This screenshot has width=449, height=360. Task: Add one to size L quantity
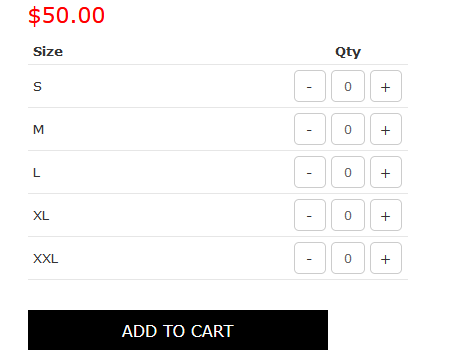click(x=386, y=172)
